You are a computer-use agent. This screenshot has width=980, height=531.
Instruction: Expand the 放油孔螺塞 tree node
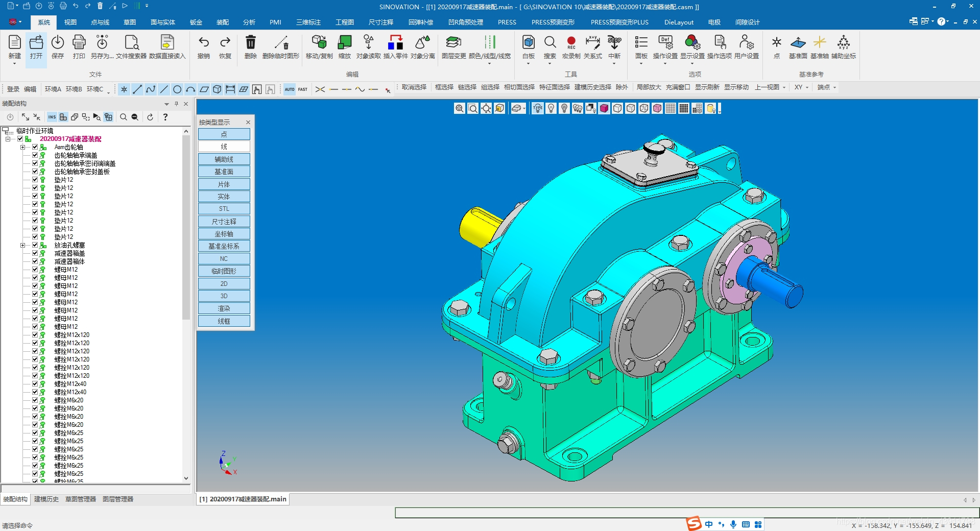(22, 245)
